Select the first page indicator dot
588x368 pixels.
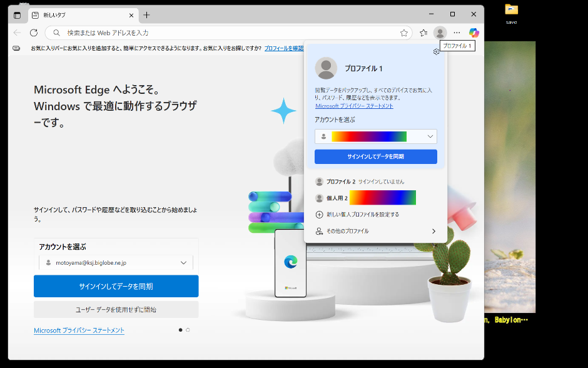pos(180,330)
